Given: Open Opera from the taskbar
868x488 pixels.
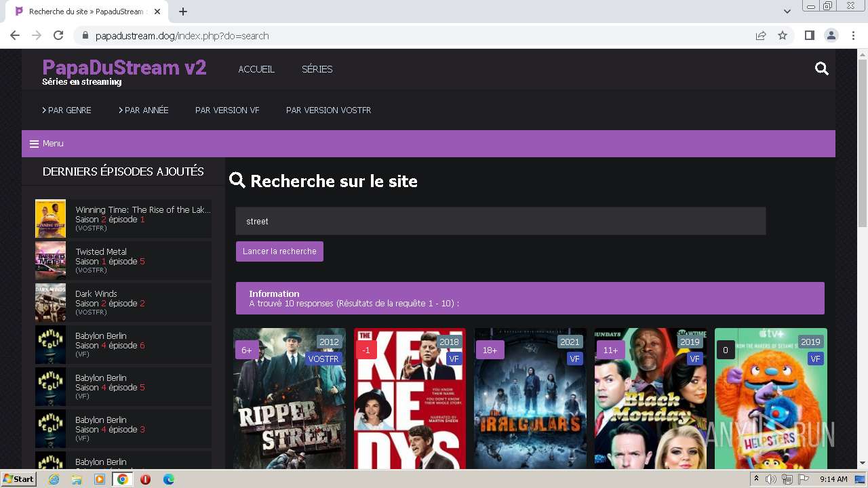Looking at the screenshot, I should click(x=145, y=479).
